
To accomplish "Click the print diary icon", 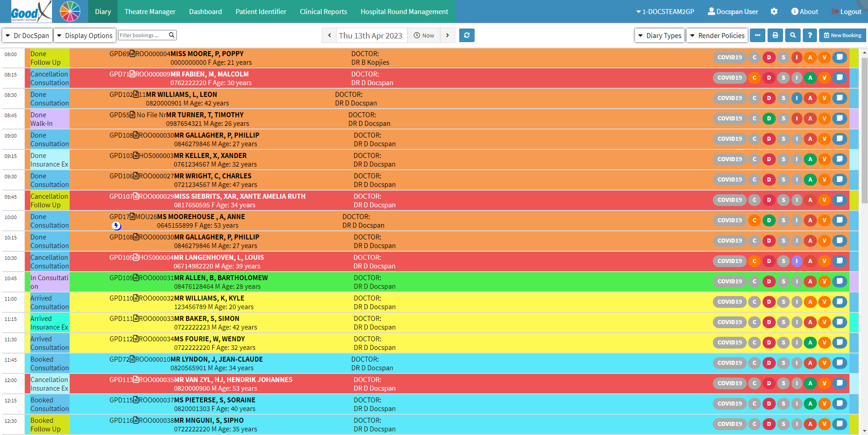I will point(775,35).
